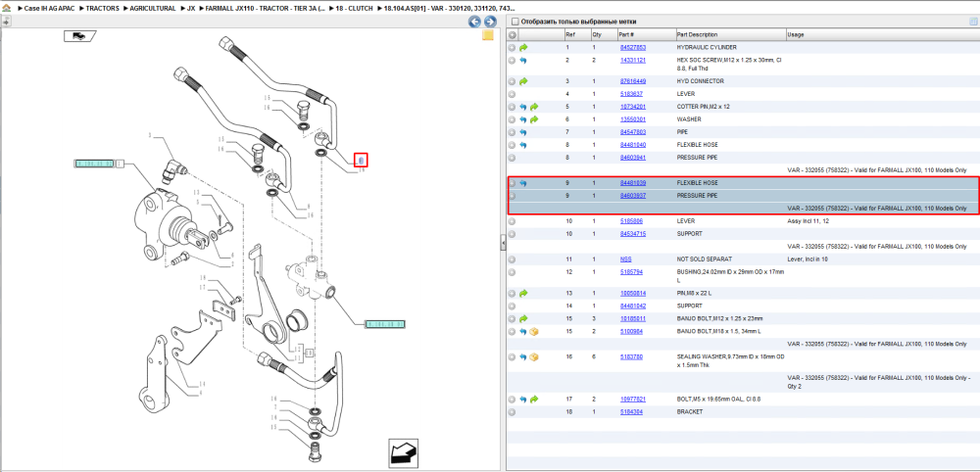Click green arrow icon for BANJO BOLT M12
Image resolution: width=980 pixels, height=472 pixels.
pyautogui.click(x=523, y=318)
